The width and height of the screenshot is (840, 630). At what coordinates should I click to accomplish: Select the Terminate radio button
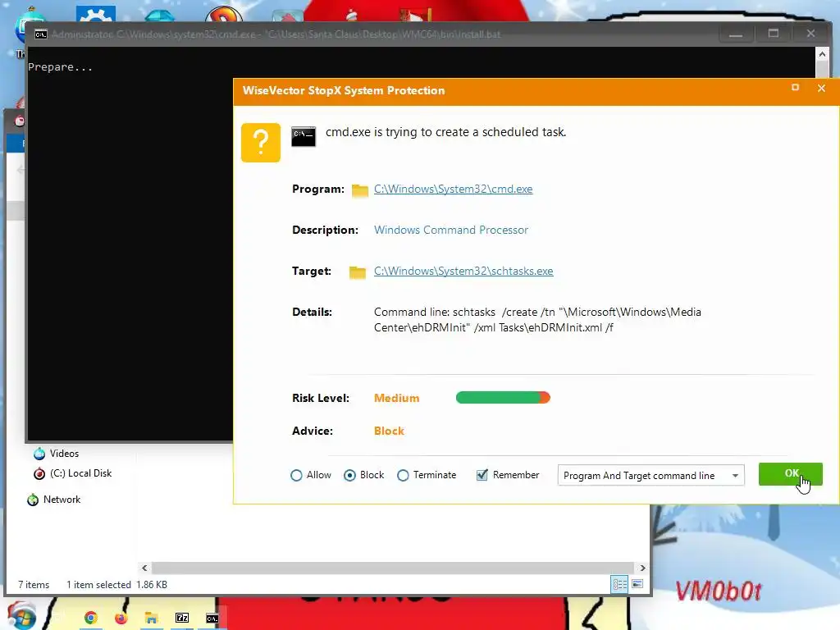[x=403, y=475]
